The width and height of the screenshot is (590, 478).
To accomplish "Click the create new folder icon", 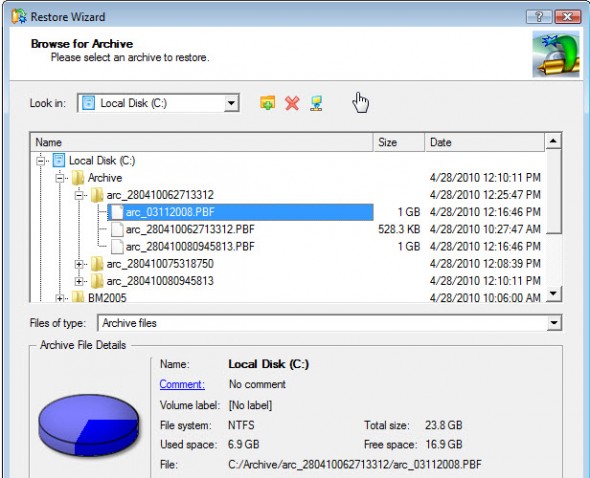I will (268, 103).
